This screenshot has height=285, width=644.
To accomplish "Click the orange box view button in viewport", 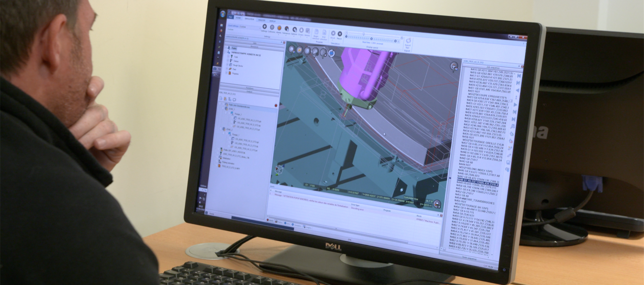I will (299, 50).
